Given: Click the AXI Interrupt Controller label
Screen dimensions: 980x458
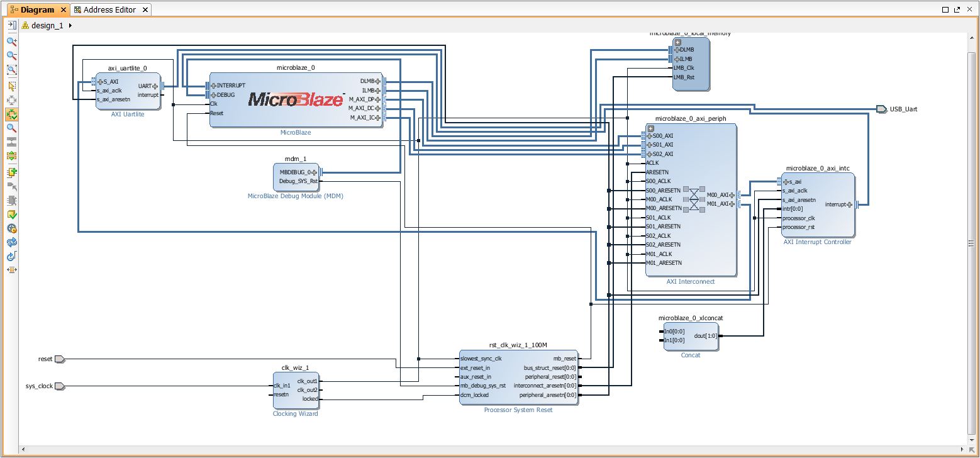Looking at the screenshot, I should 817,242.
